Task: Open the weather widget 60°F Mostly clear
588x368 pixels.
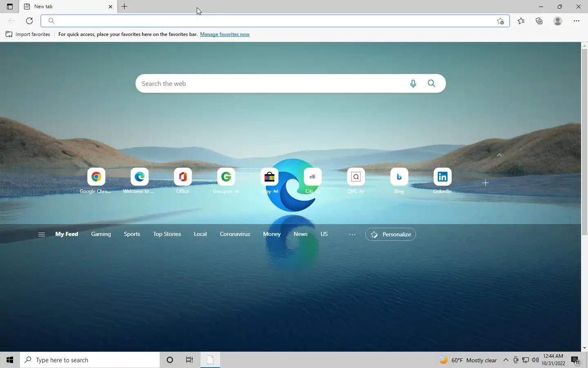Action: click(x=468, y=360)
